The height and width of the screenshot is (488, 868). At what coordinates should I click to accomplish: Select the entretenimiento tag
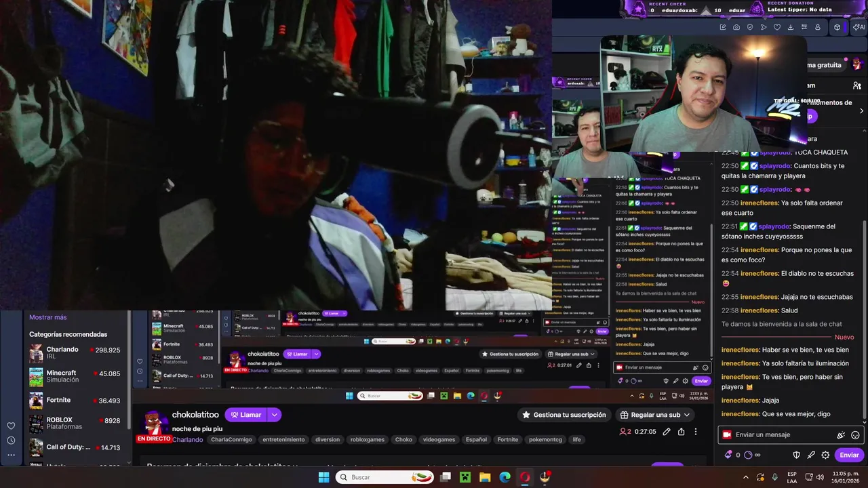[x=283, y=439]
